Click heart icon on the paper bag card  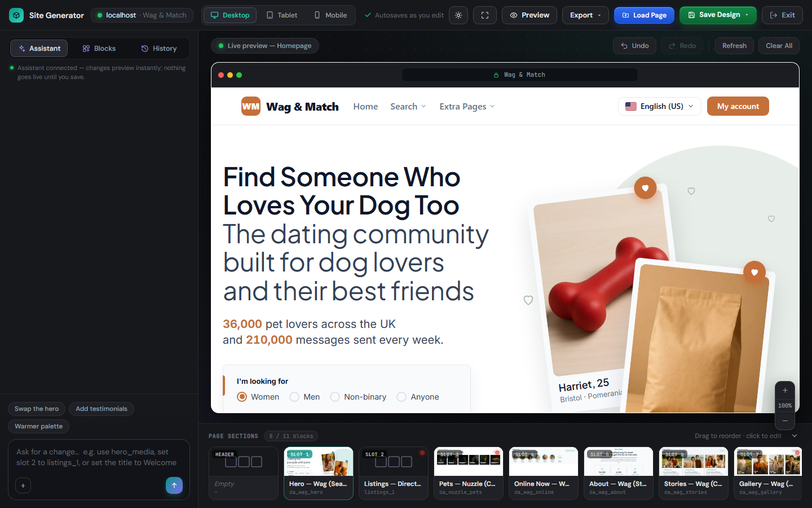tap(754, 272)
